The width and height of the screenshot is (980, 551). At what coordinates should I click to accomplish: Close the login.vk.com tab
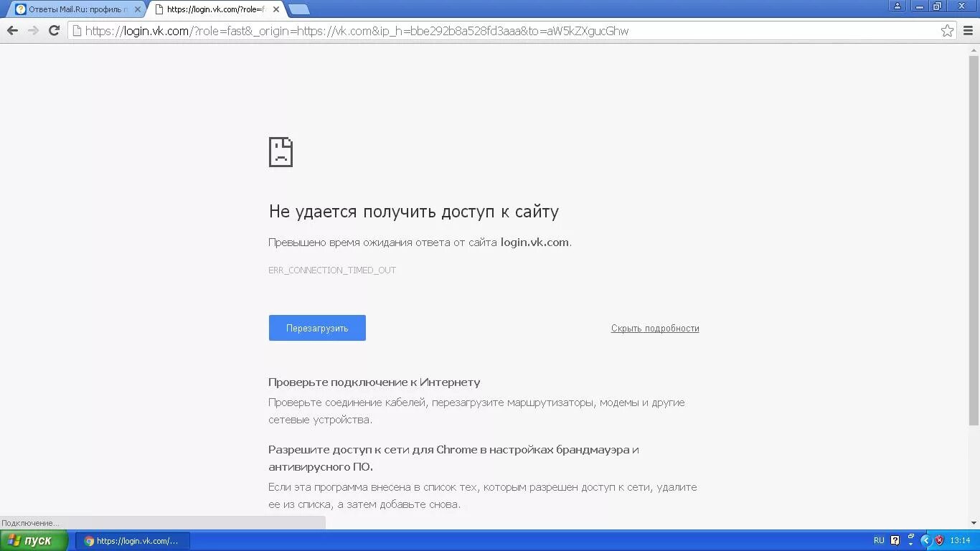[x=275, y=9]
